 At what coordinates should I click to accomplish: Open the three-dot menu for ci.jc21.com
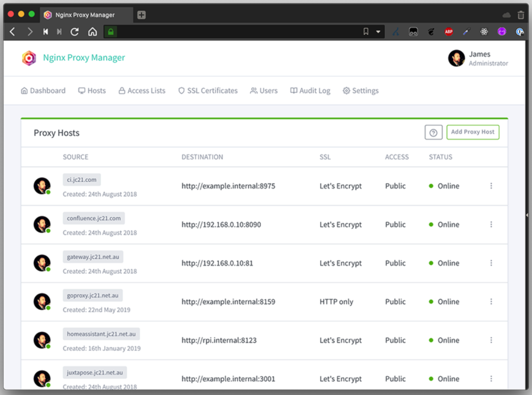pos(491,186)
